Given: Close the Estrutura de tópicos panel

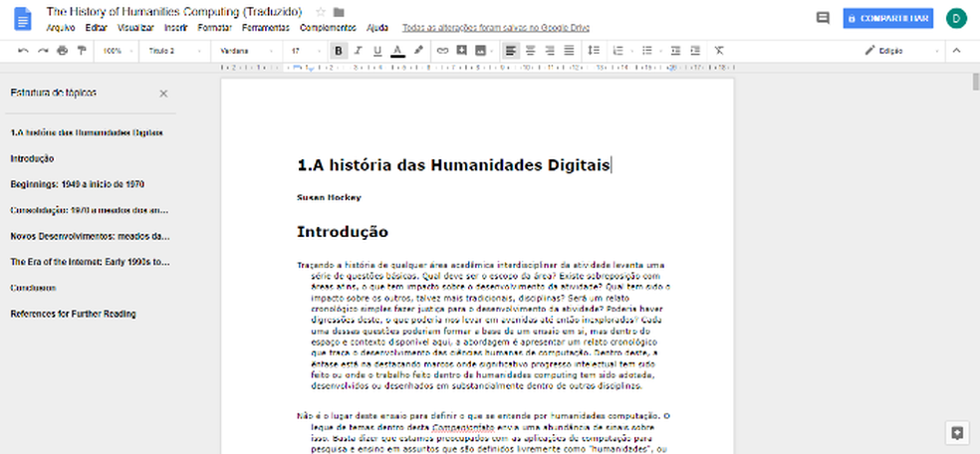Looking at the screenshot, I should pos(163,94).
